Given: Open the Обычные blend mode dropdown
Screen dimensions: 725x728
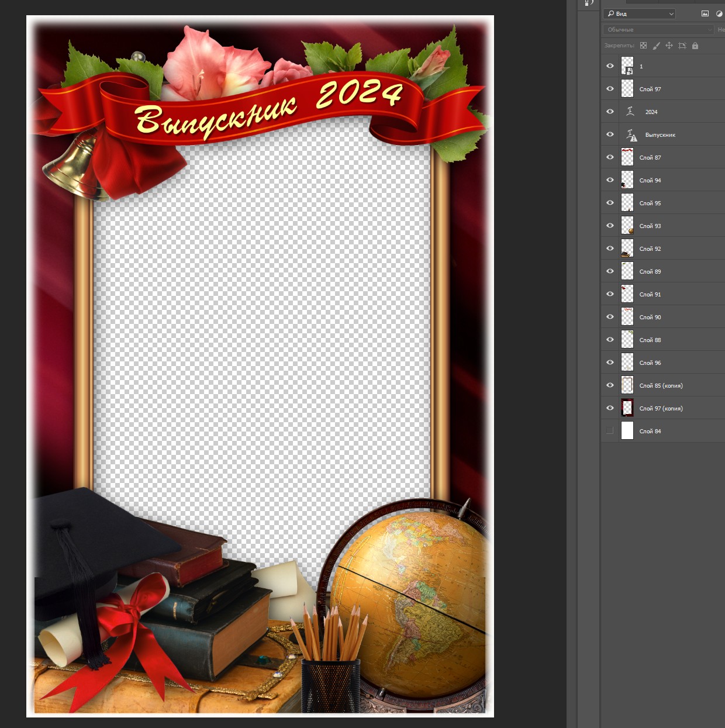Looking at the screenshot, I should [x=658, y=29].
